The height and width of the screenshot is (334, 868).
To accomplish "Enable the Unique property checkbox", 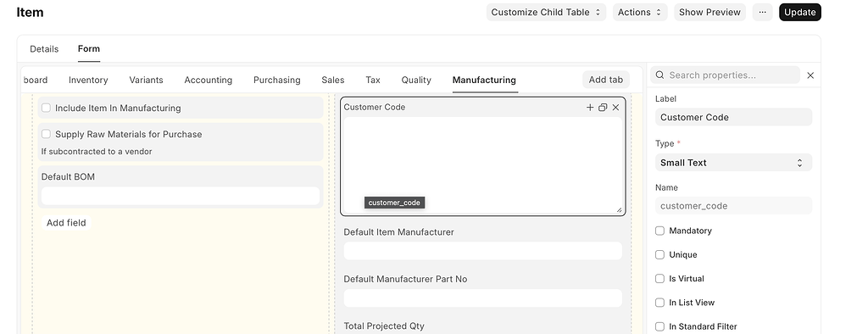I will pyautogui.click(x=659, y=255).
